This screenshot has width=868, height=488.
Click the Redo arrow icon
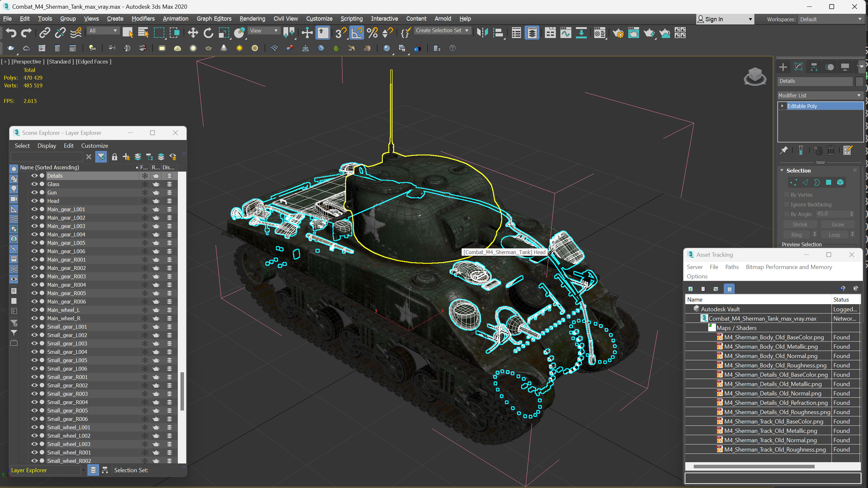click(26, 33)
